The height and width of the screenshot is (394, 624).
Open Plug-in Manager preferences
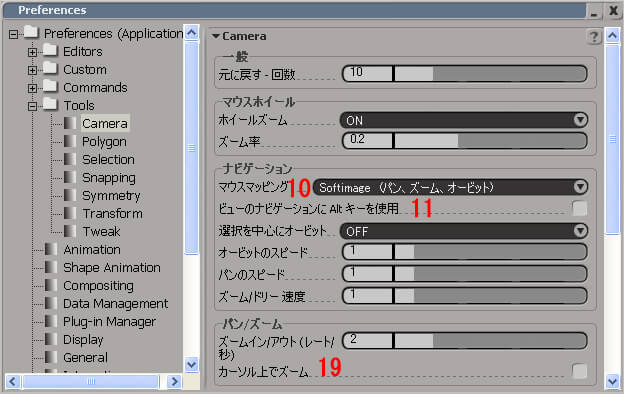tap(109, 322)
